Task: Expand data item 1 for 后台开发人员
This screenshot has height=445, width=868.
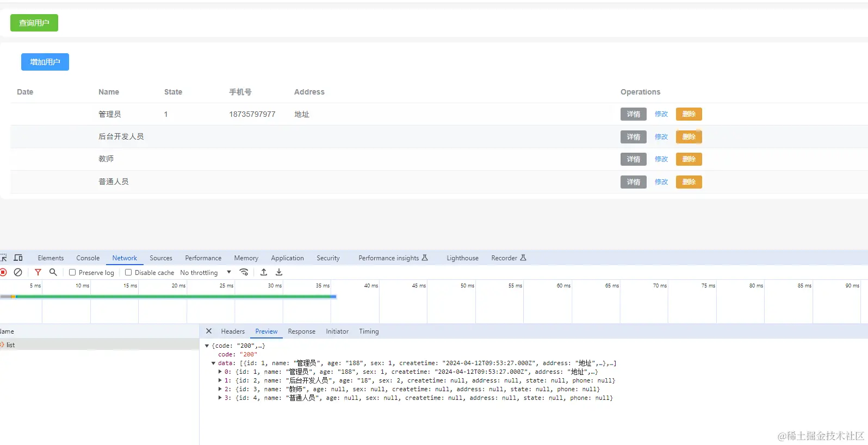Action: coord(220,380)
